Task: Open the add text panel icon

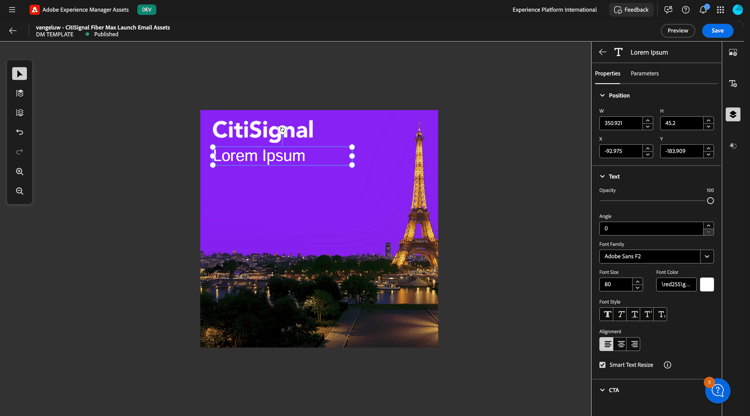Action: coord(733,84)
